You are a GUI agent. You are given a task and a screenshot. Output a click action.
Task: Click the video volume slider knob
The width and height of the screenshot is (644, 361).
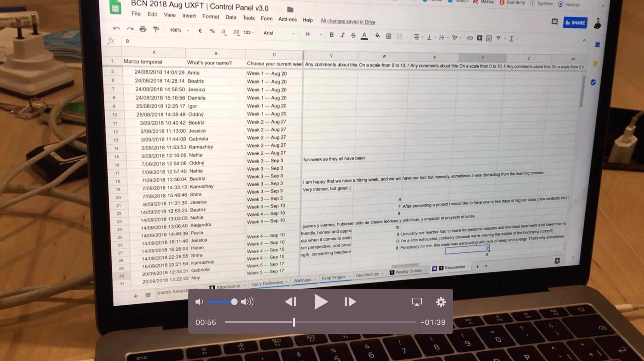[234, 302]
